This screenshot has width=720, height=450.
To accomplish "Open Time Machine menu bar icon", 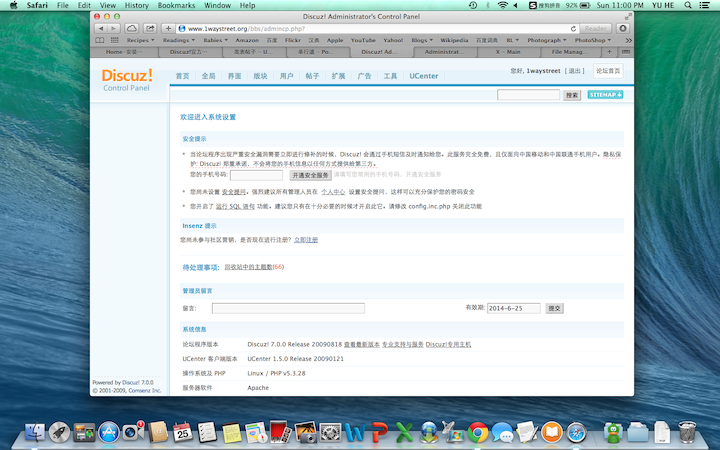I will click(473, 6).
